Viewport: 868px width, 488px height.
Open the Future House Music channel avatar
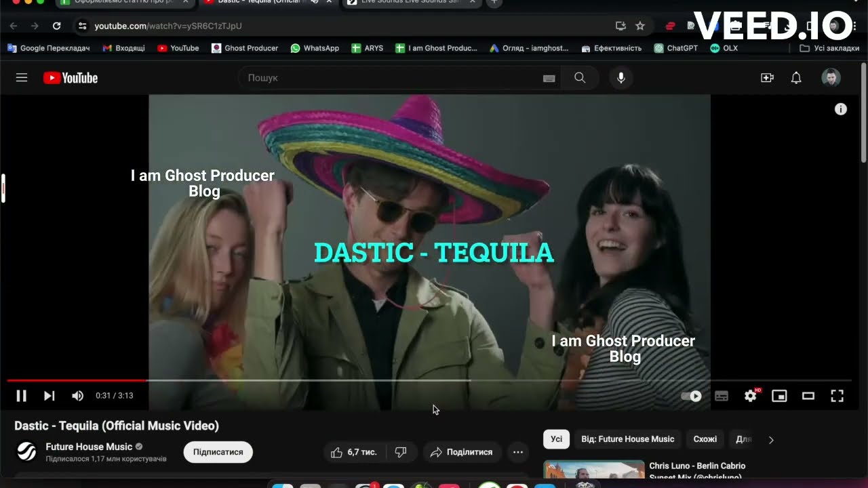coord(26,451)
